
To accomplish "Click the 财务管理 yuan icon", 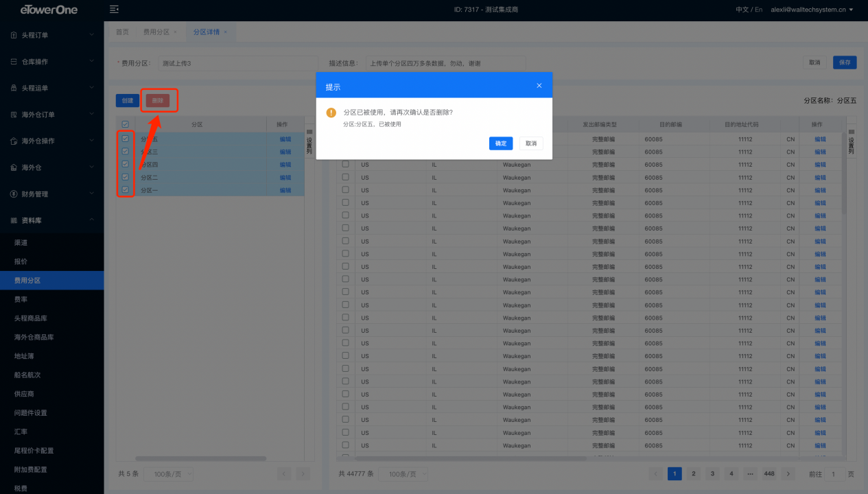I will click(14, 194).
